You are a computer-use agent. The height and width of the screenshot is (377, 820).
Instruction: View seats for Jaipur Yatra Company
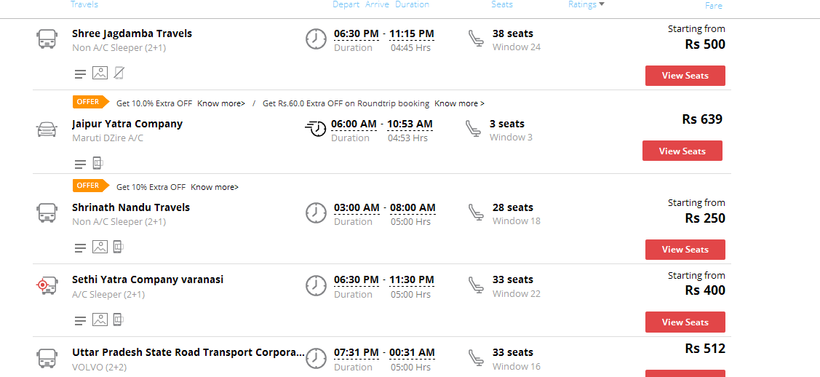[x=682, y=151]
